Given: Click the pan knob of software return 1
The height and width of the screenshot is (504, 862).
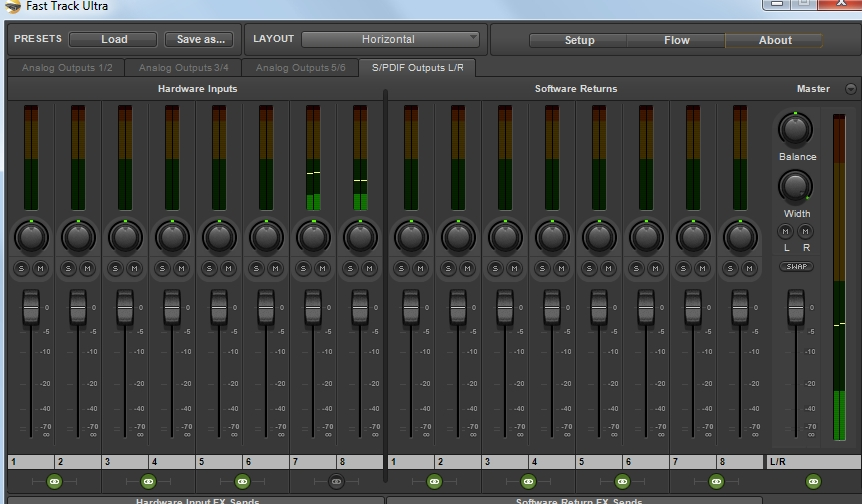Looking at the screenshot, I should (411, 237).
